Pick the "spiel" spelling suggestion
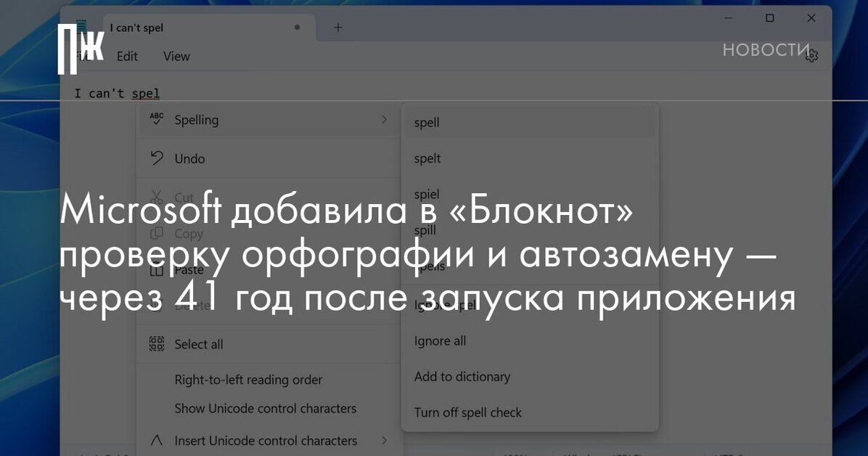The image size is (868, 456). tap(530, 195)
